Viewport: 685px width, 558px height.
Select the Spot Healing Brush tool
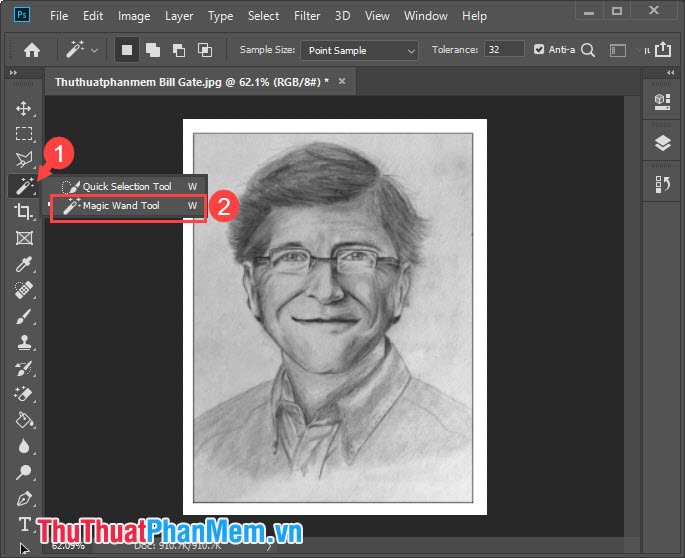coord(24,290)
